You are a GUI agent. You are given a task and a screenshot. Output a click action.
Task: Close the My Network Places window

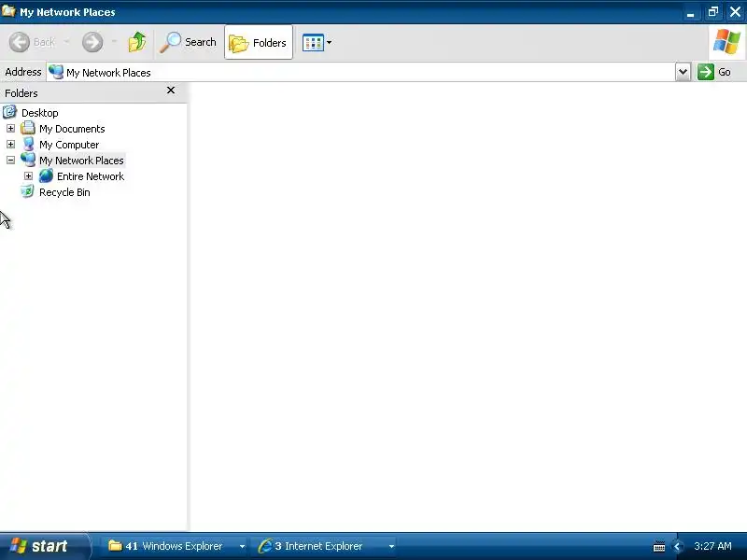[x=735, y=12]
